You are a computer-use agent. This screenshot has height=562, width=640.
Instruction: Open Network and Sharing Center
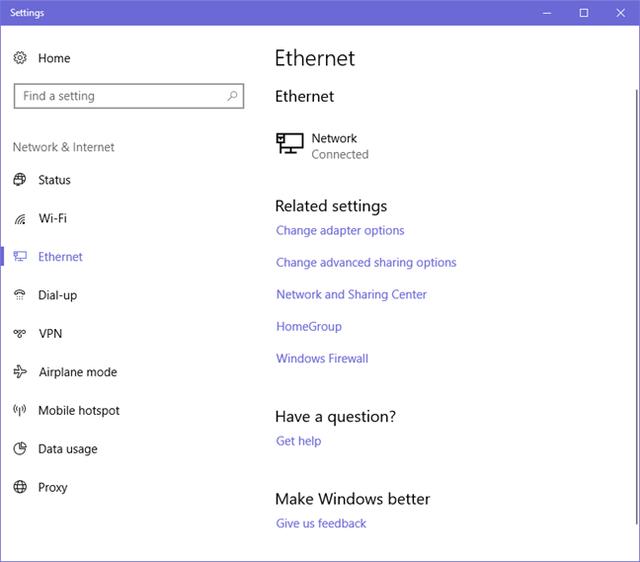coord(351,295)
